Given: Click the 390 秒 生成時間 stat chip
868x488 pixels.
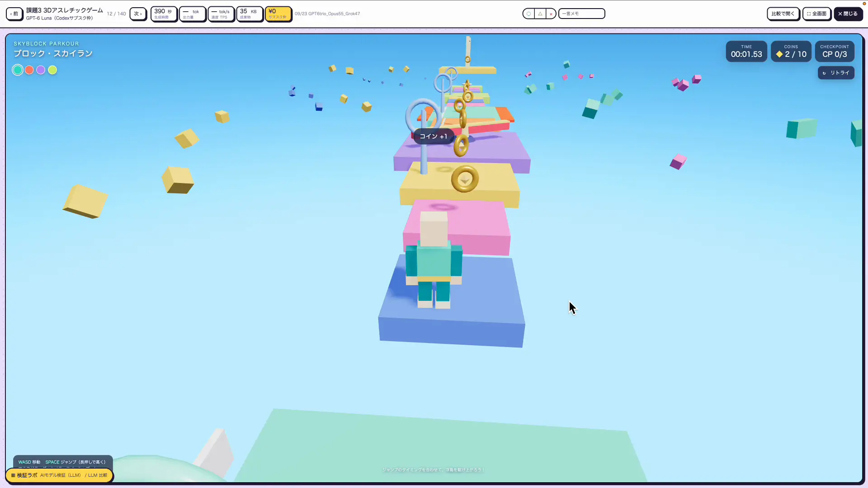Looking at the screenshot, I should [163, 14].
